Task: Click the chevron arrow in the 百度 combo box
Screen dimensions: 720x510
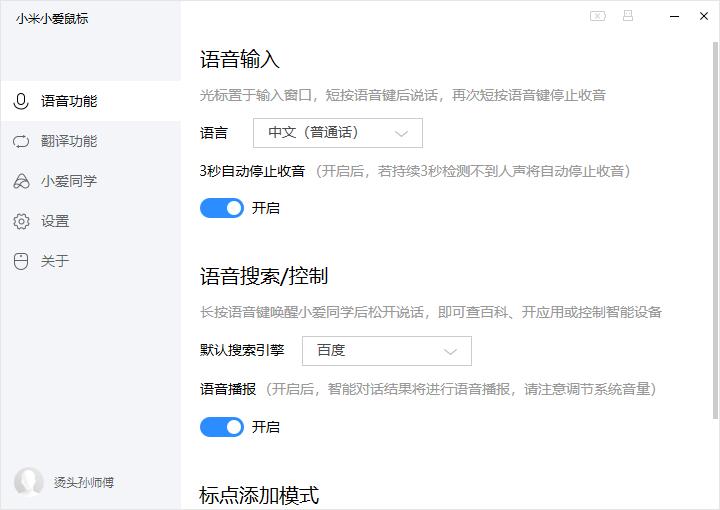Action: coord(450,352)
